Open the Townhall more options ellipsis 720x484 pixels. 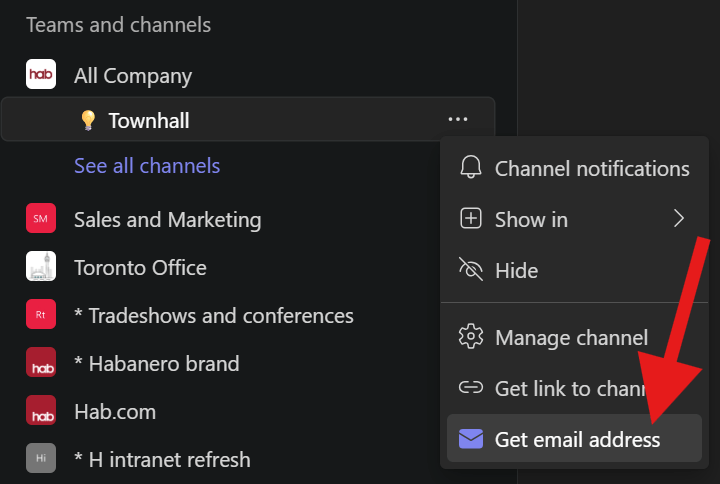pos(458,120)
